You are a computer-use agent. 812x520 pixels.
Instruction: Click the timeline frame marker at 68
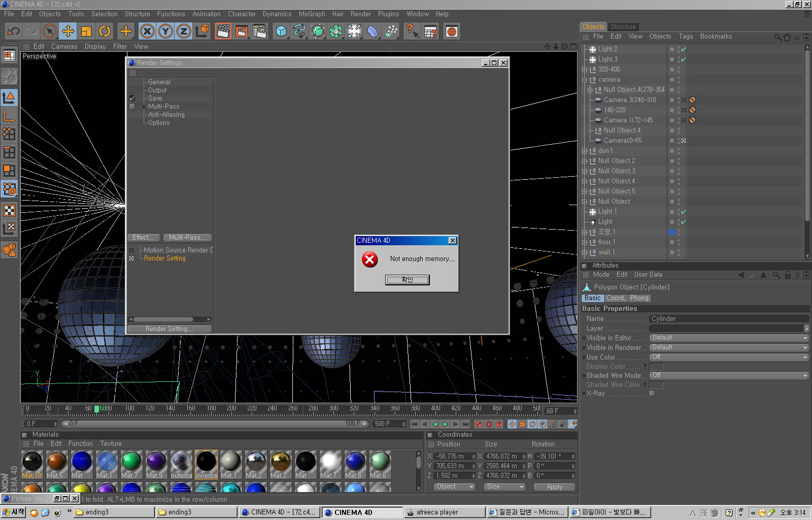pos(97,409)
